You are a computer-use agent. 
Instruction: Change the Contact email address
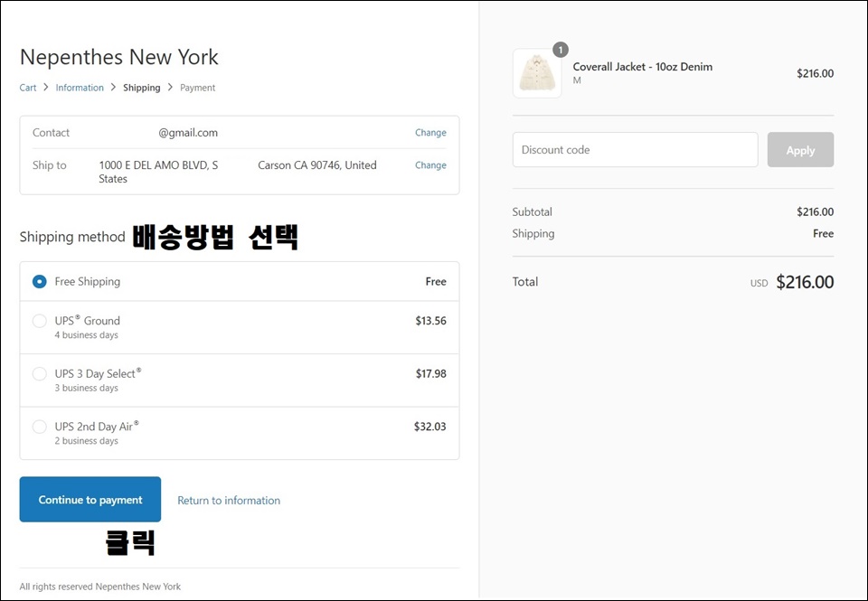click(x=430, y=133)
